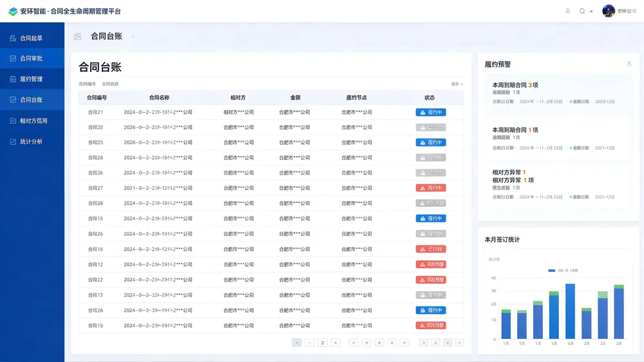The width and height of the screenshot is (644, 362).
Task: Click the page icon left of 合同台账 title
Action: tap(77, 37)
